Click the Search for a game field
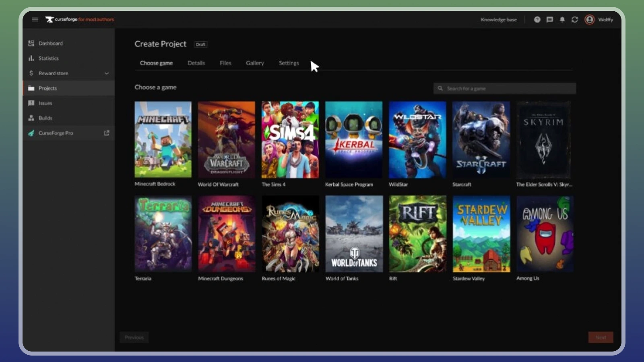The image size is (644, 362). click(504, 88)
